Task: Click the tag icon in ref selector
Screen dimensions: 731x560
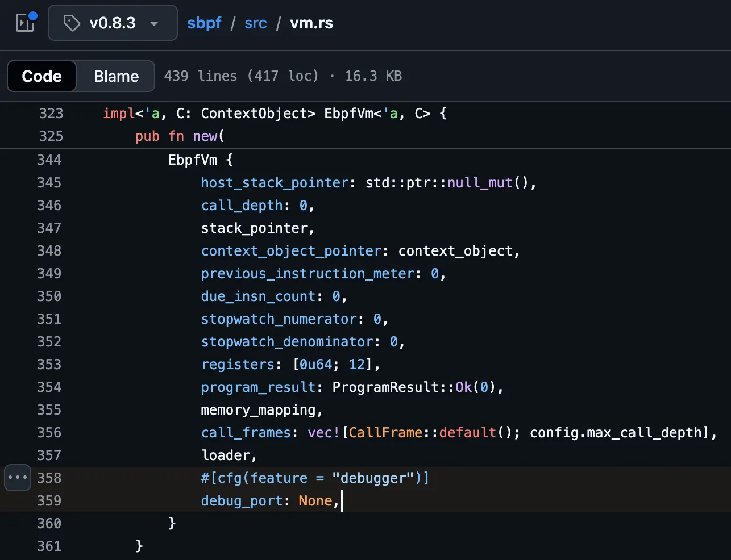Action: [72, 23]
